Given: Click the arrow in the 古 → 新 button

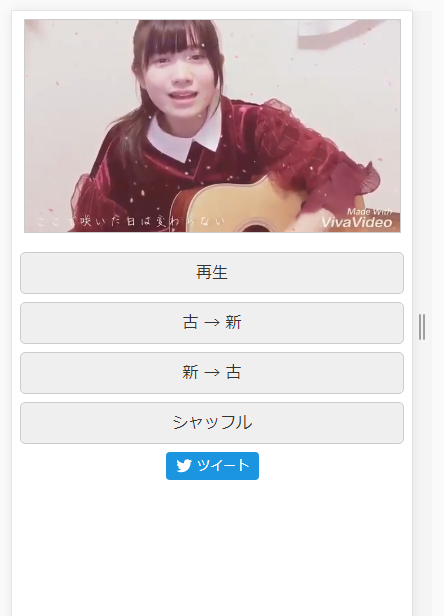Looking at the screenshot, I should tap(212, 323).
